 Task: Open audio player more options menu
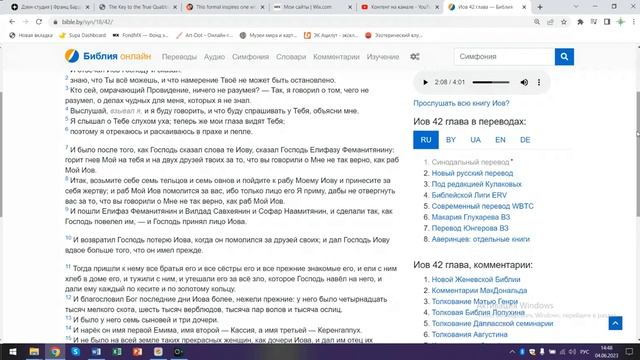pos(539,82)
